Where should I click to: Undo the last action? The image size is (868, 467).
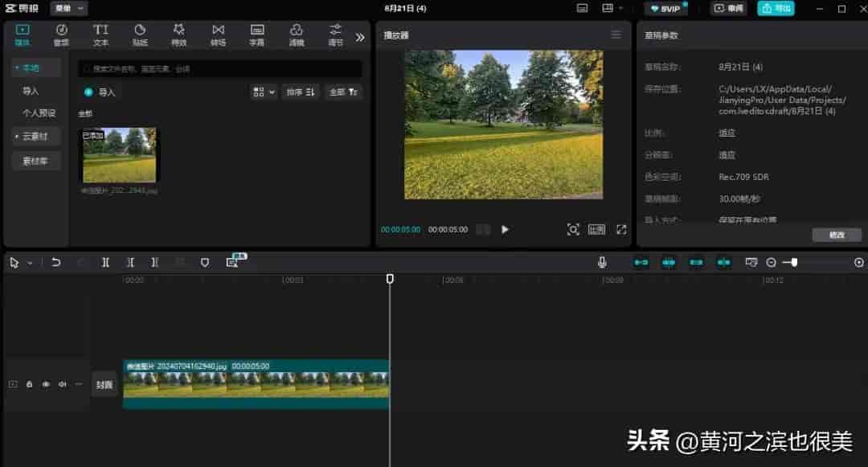point(56,263)
